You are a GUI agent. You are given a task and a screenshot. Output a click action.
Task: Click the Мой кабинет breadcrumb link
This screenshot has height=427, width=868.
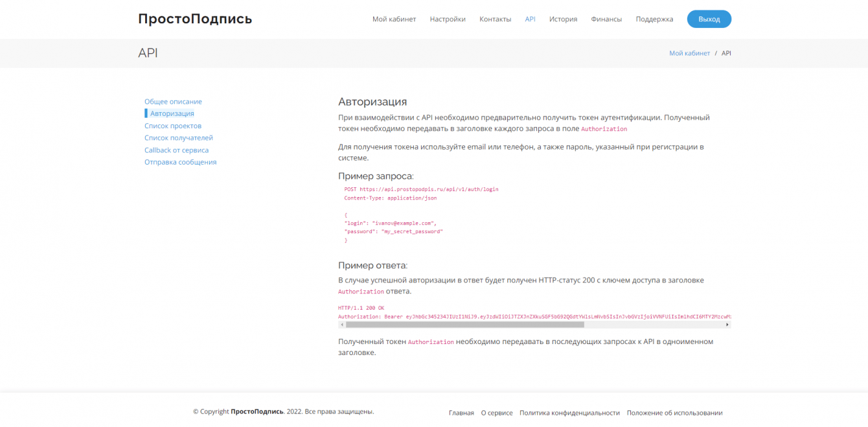click(x=689, y=53)
